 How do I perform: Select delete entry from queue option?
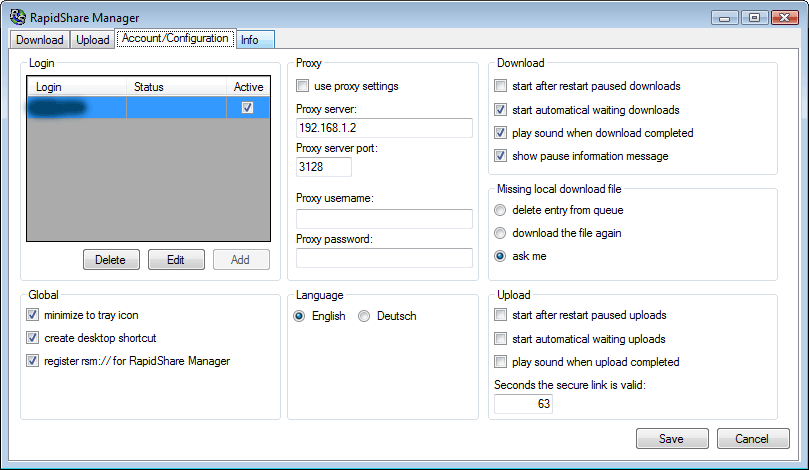501,210
